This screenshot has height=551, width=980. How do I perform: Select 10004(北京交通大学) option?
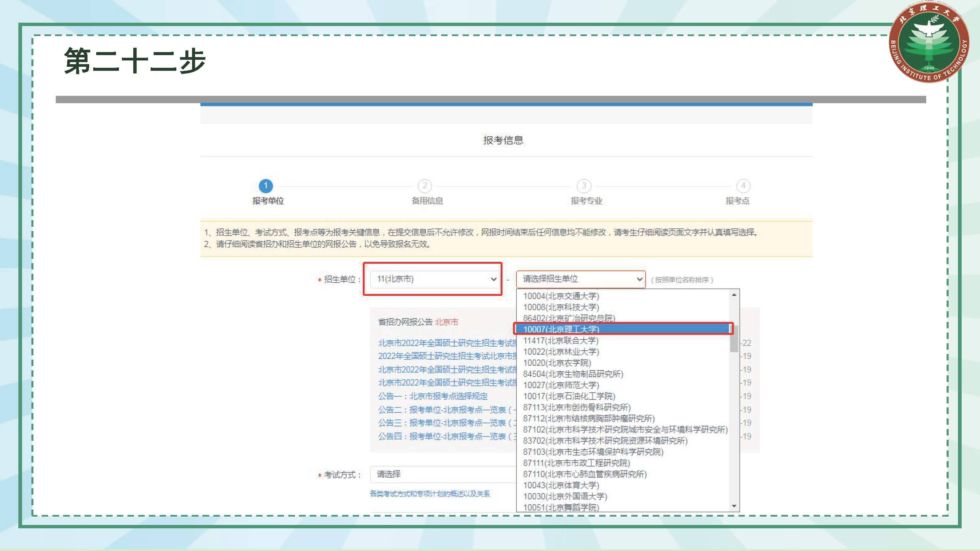[561, 296]
